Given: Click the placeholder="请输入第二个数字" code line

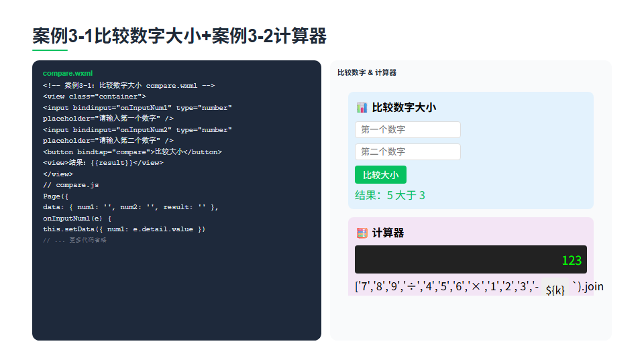Looking at the screenshot, I should point(108,141).
